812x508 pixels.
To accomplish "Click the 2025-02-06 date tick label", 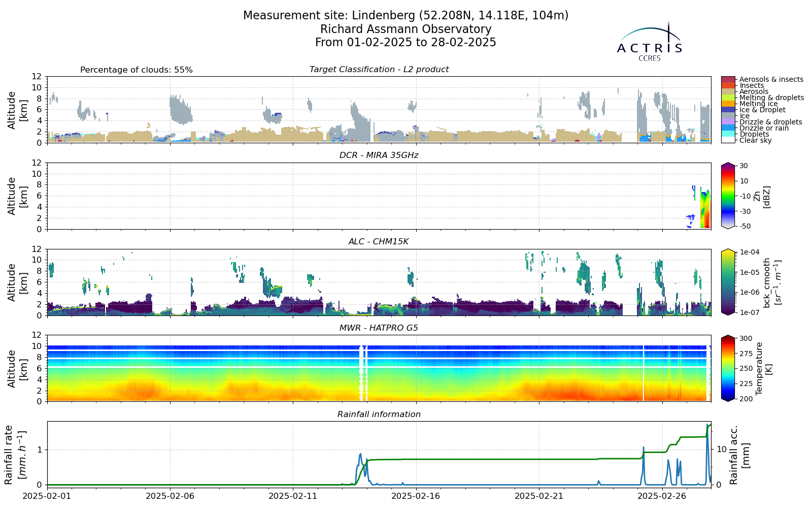I will pyautogui.click(x=170, y=496).
